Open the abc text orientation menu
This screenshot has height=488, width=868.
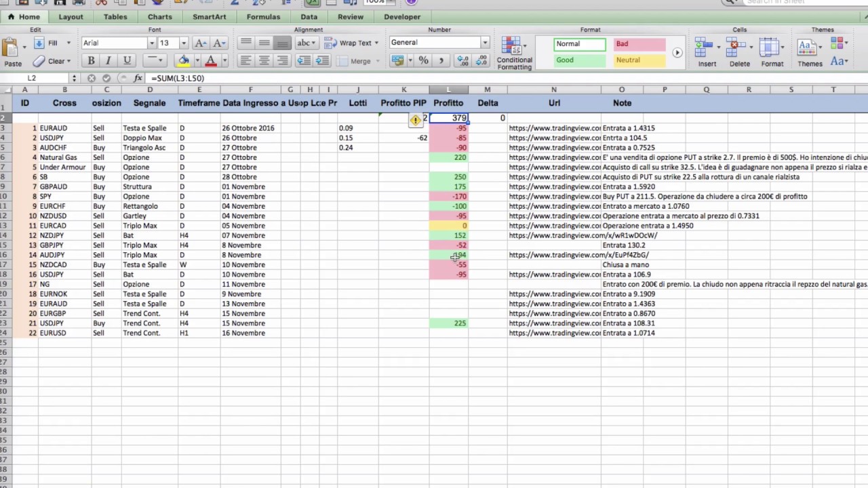pyautogui.click(x=306, y=43)
